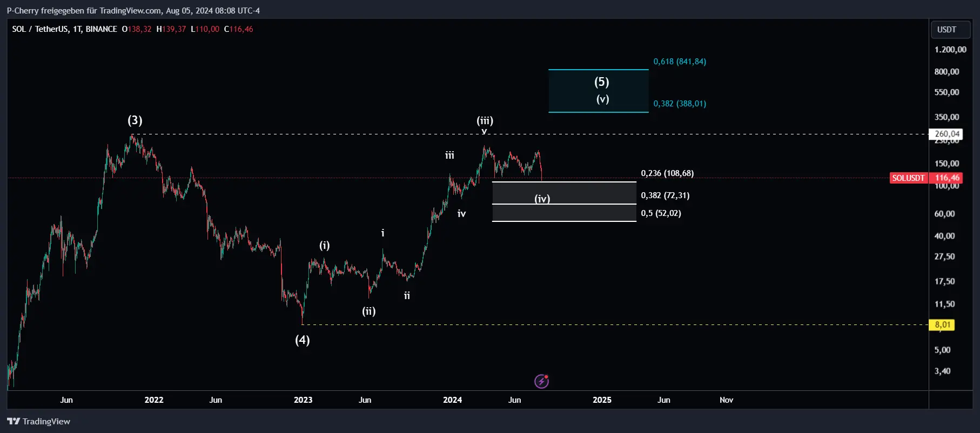Click the low value 110,00

[x=207, y=29]
